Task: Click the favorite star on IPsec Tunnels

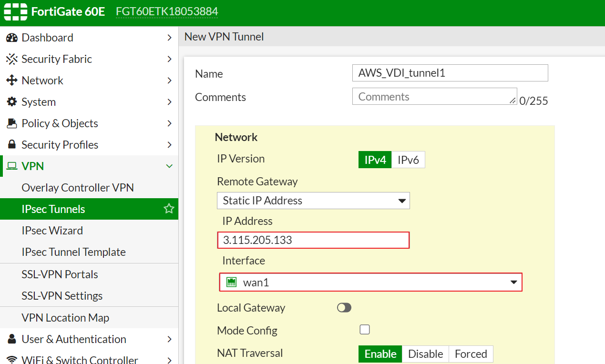Action: pyautogui.click(x=169, y=209)
